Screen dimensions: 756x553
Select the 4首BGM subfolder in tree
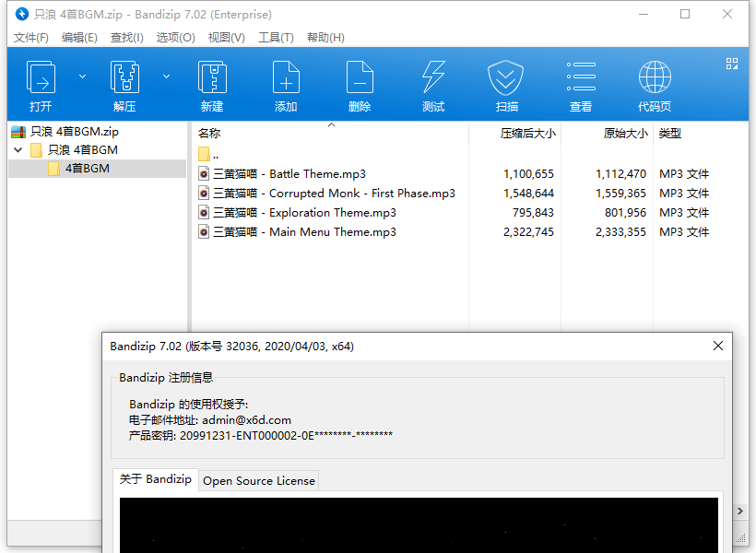[88, 169]
